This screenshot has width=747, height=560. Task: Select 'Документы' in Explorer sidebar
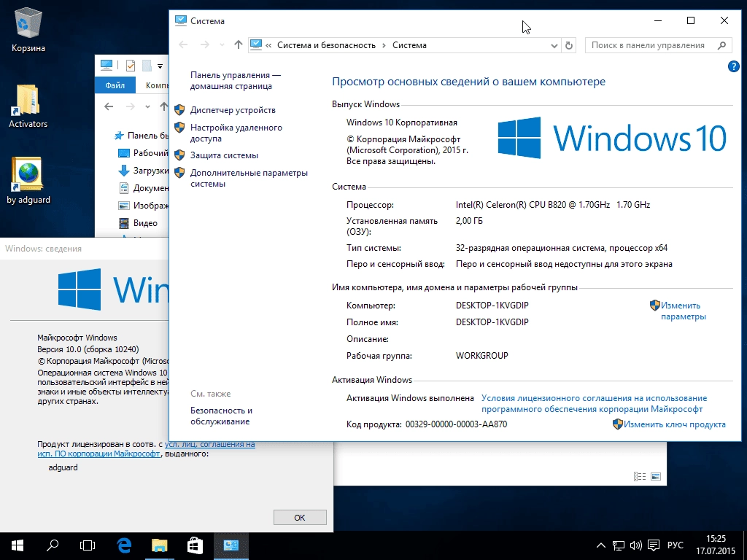[143, 188]
